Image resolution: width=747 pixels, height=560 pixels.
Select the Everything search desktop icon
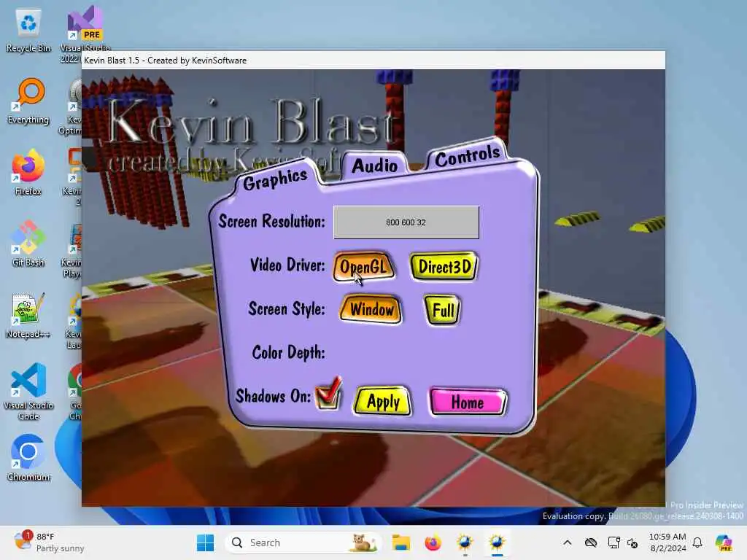pos(28,102)
